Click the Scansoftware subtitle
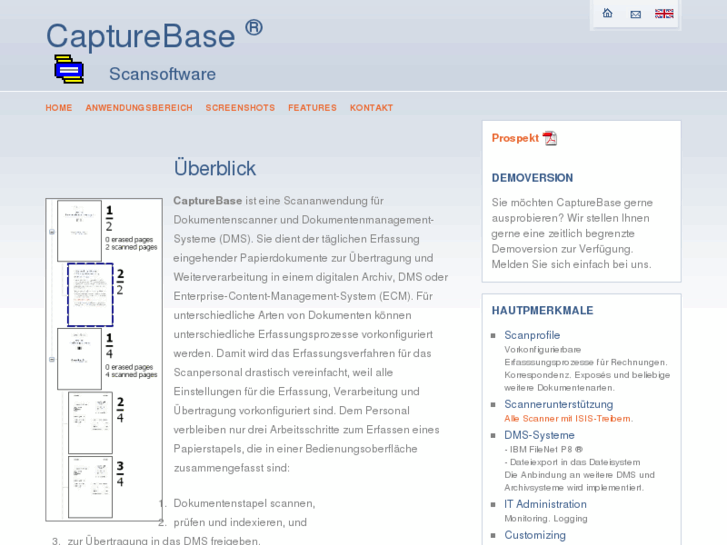Screen dimensions: 727x545 pyautogui.click(x=162, y=74)
